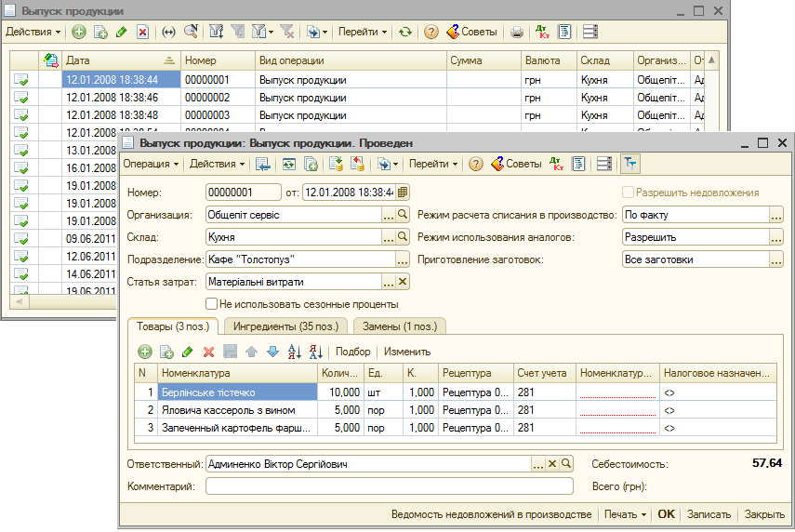Click Записать button
Viewport: 795px width, 532px height.
709,514
